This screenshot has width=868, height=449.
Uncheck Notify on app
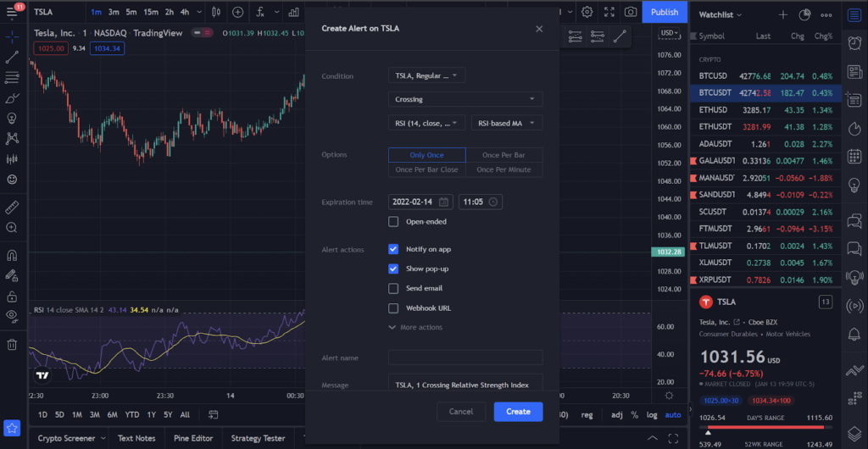pos(393,249)
